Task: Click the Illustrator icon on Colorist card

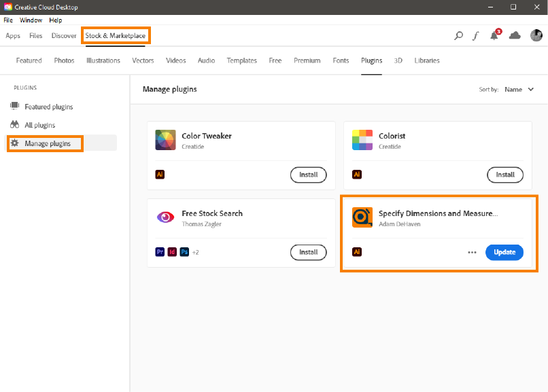Action: 357,174
